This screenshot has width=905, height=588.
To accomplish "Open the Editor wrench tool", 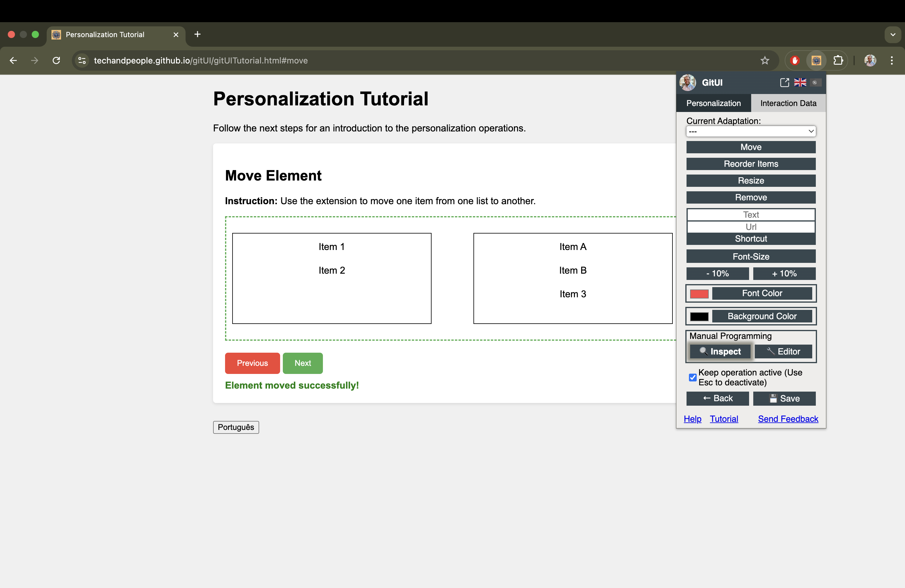I will click(x=783, y=351).
